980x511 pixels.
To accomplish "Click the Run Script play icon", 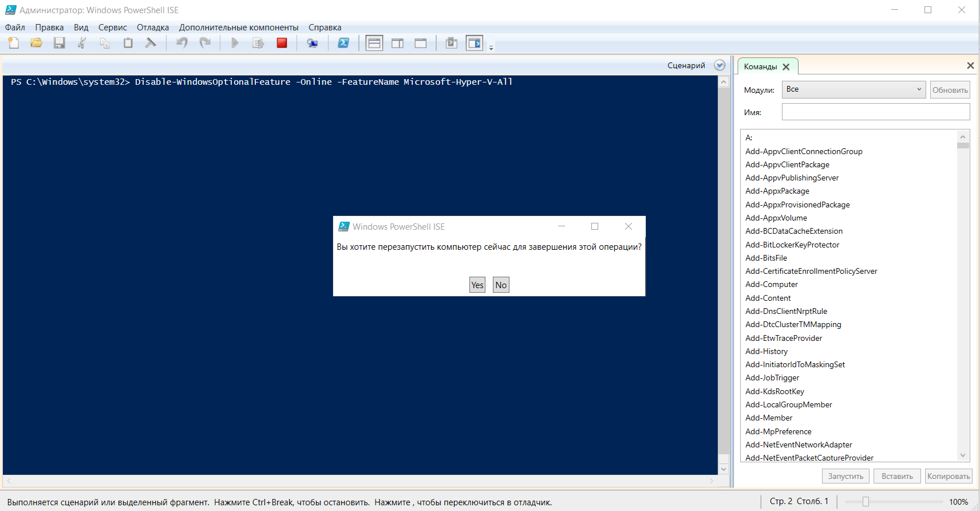I will click(235, 43).
